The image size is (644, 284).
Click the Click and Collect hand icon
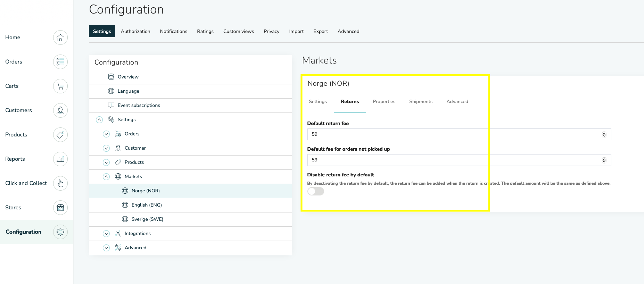pos(60,183)
